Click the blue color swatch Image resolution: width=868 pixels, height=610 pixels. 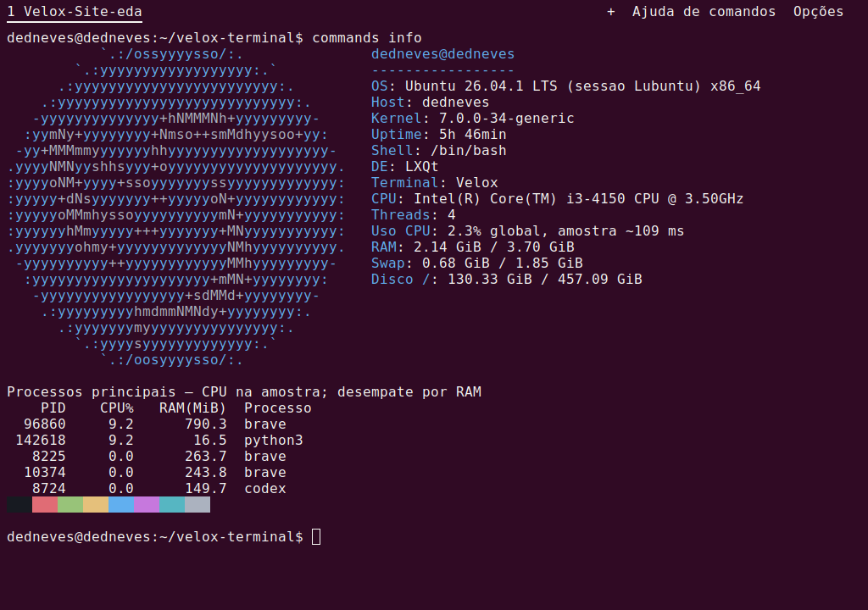(121, 504)
